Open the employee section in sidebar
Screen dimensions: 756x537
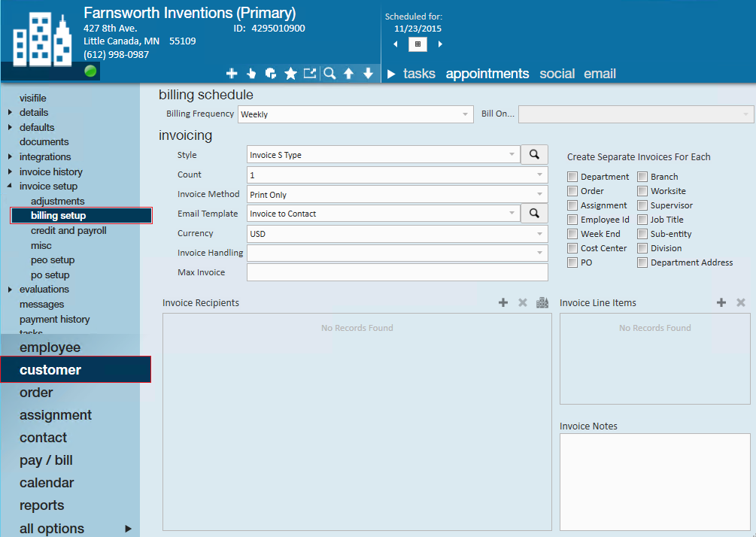pyautogui.click(x=50, y=347)
